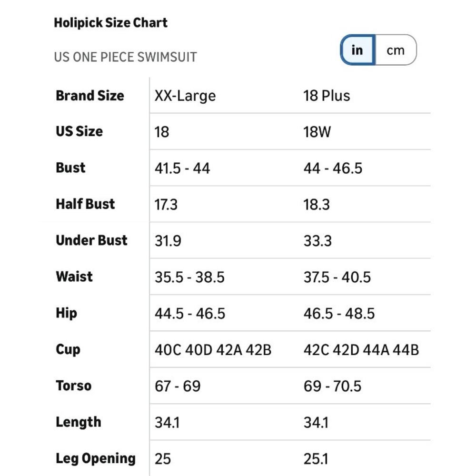Image resolution: width=476 pixels, height=476 pixels.
Task: Click the Half Bust value 18.3
Action: coord(317,205)
